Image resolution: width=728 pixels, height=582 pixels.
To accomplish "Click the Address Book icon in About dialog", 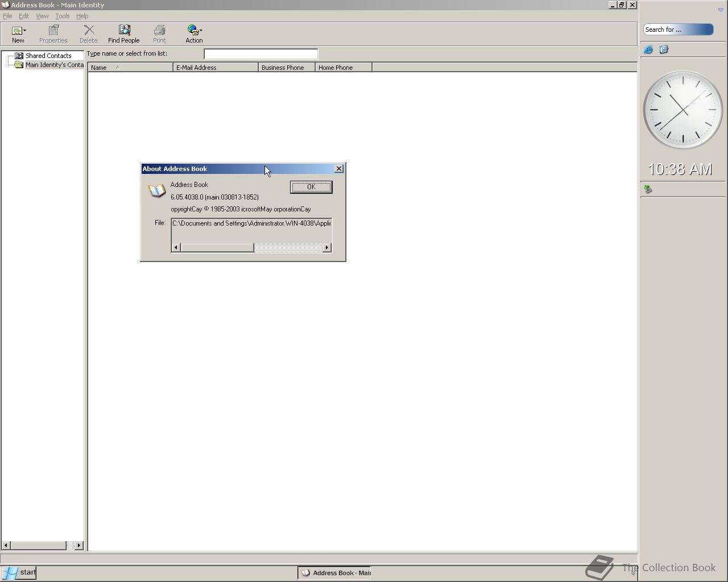I will tap(156, 190).
